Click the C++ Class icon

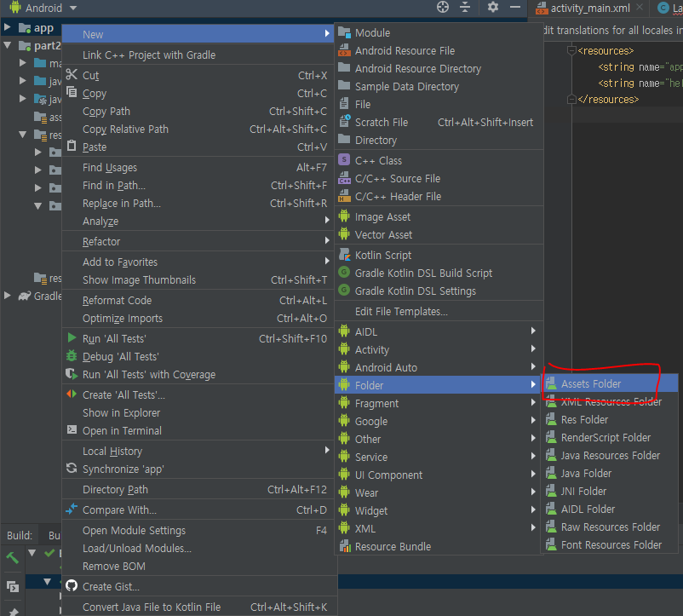tap(344, 160)
